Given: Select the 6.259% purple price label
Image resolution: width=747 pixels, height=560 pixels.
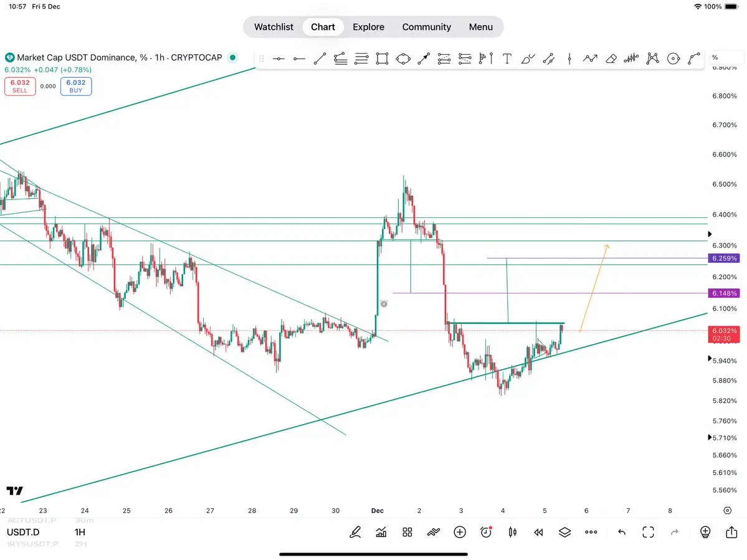Looking at the screenshot, I should tap(724, 258).
